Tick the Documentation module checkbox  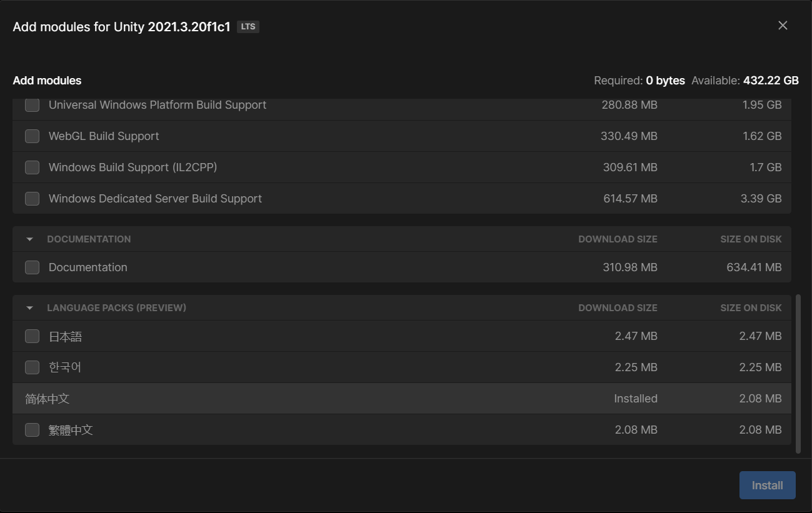coord(32,267)
